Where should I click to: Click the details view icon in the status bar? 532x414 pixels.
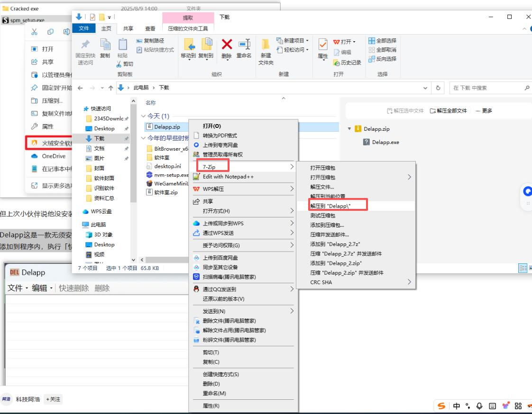coord(523,268)
